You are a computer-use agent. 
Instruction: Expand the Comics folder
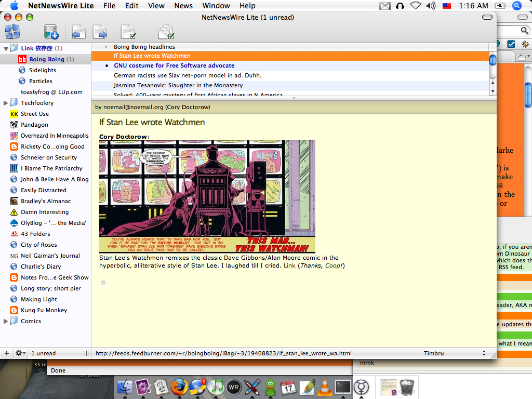6,321
